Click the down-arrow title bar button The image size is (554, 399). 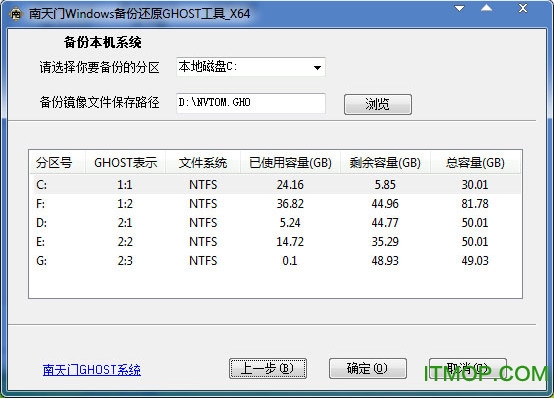(x=459, y=8)
